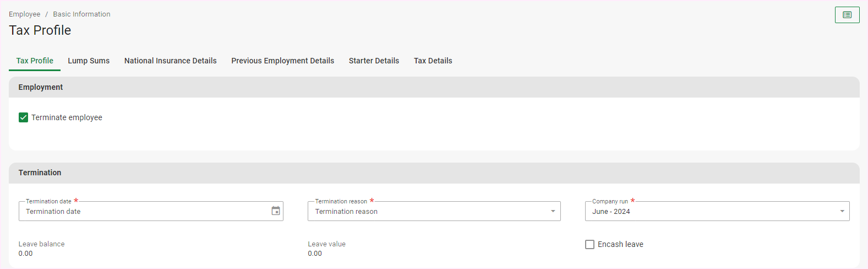Switch to the Lump Sums tab
Image resolution: width=868 pixels, height=269 pixels.
[89, 61]
